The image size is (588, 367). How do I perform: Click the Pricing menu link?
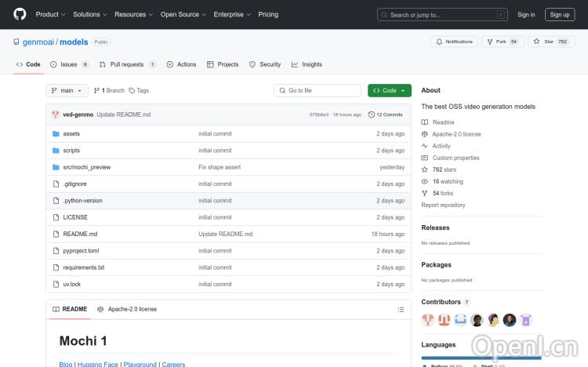click(268, 14)
